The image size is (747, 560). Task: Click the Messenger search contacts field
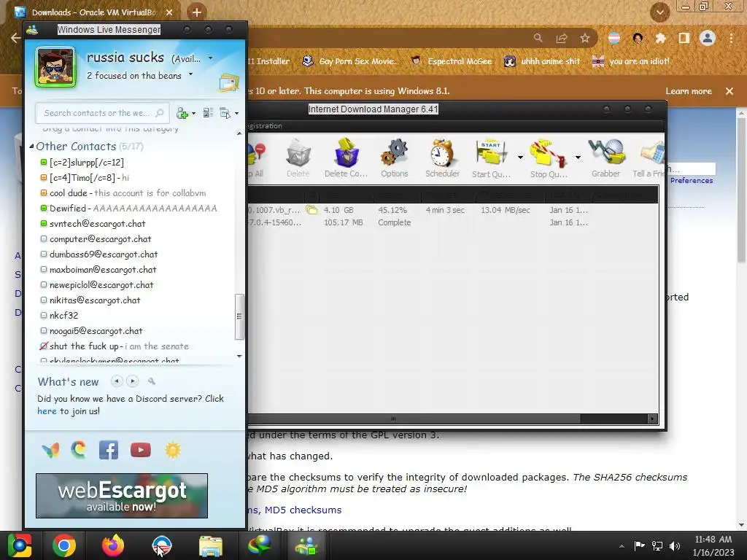pos(102,113)
